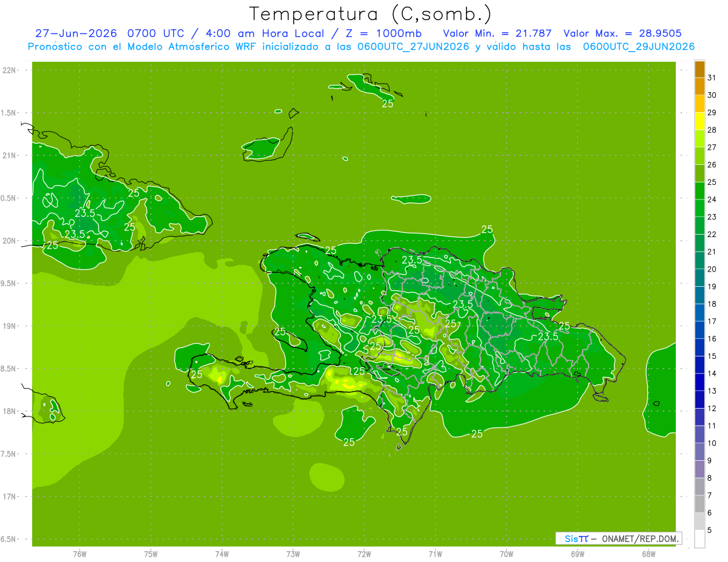The height and width of the screenshot is (562, 728).
Task: Click dark blue legend segment between 13 and 14
Action: [x=699, y=382]
